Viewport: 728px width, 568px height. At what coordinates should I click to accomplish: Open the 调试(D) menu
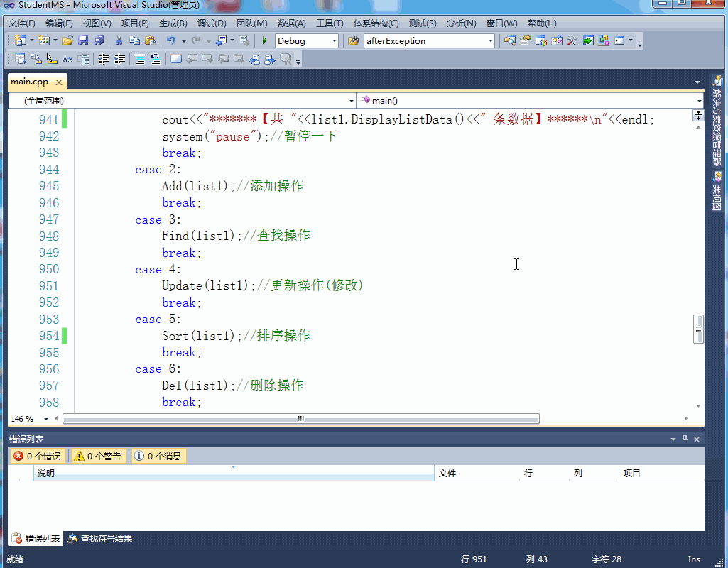pyautogui.click(x=212, y=23)
